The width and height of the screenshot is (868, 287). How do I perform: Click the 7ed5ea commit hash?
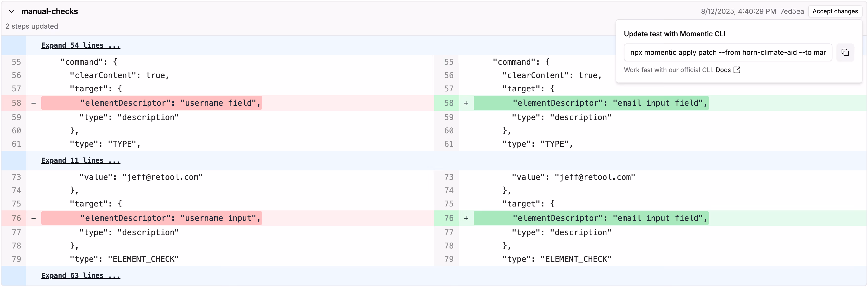tap(791, 11)
